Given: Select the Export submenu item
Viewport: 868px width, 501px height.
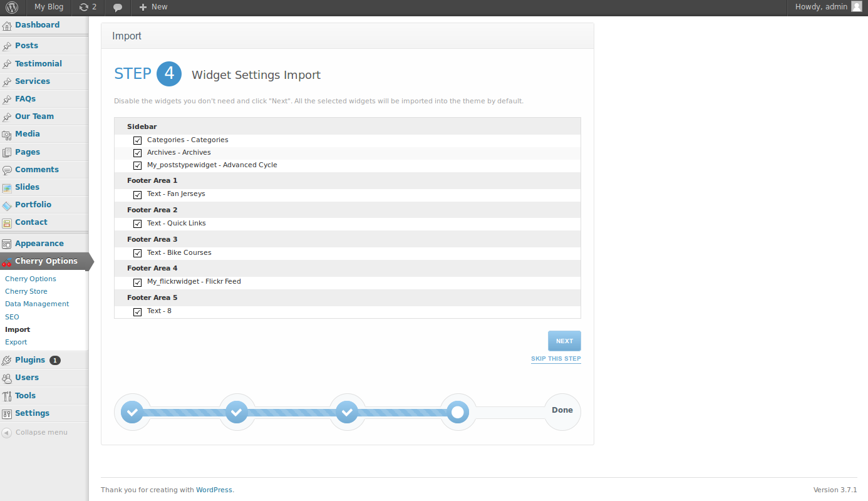Looking at the screenshot, I should (16, 343).
